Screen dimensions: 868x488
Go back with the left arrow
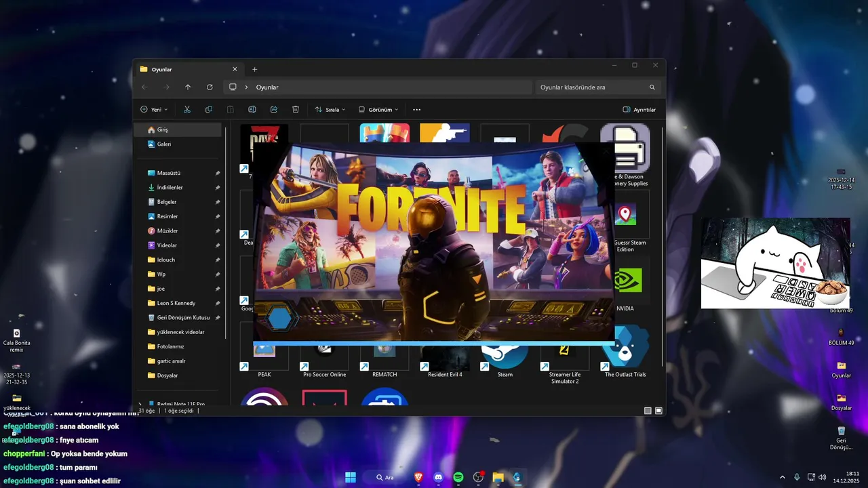tap(144, 87)
